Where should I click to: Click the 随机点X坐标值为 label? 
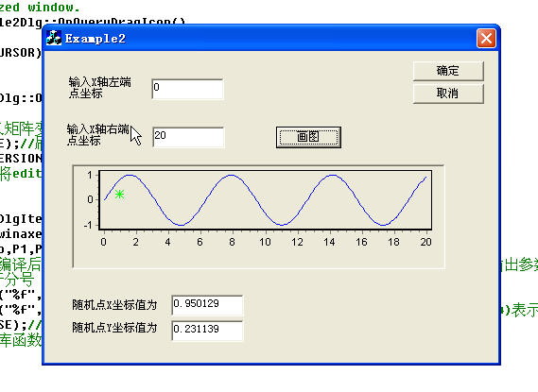(114, 304)
